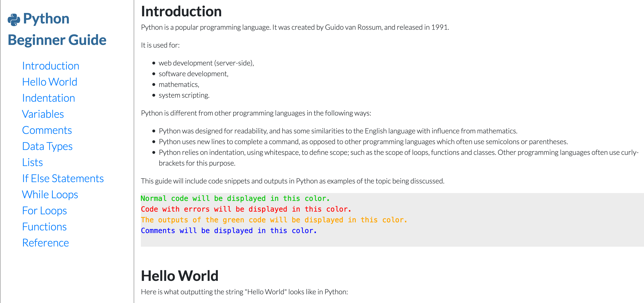
Task: Click the red 'Code with errors' line
Action: coord(246,209)
